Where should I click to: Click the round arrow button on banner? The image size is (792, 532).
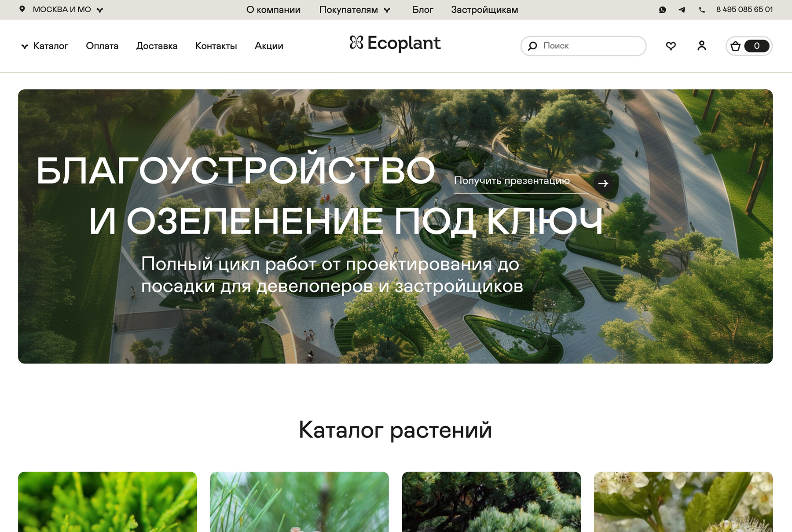pos(603,183)
